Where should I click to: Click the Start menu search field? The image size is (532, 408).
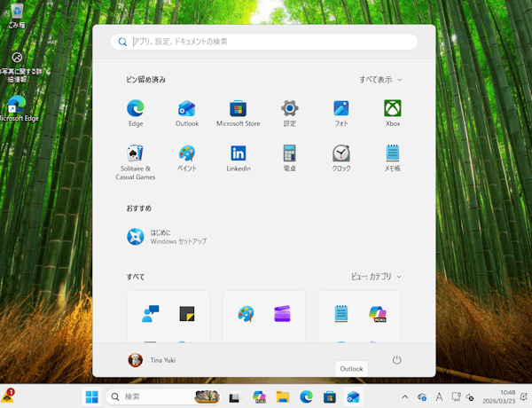point(264,42)
